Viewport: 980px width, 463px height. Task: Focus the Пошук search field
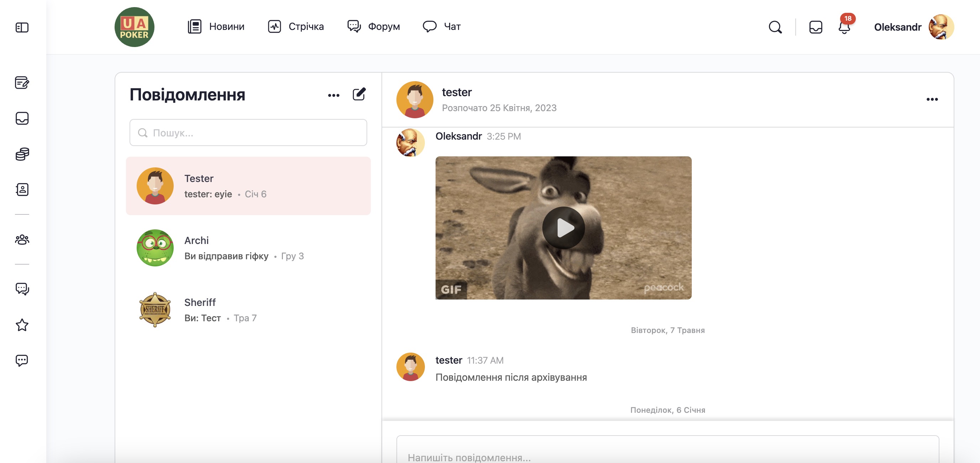pos(248,132)
